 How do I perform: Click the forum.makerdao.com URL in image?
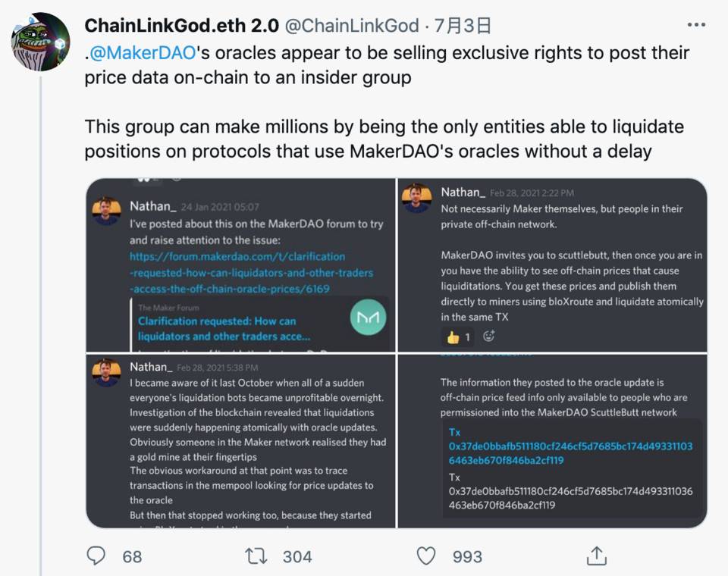coord(251,273)
